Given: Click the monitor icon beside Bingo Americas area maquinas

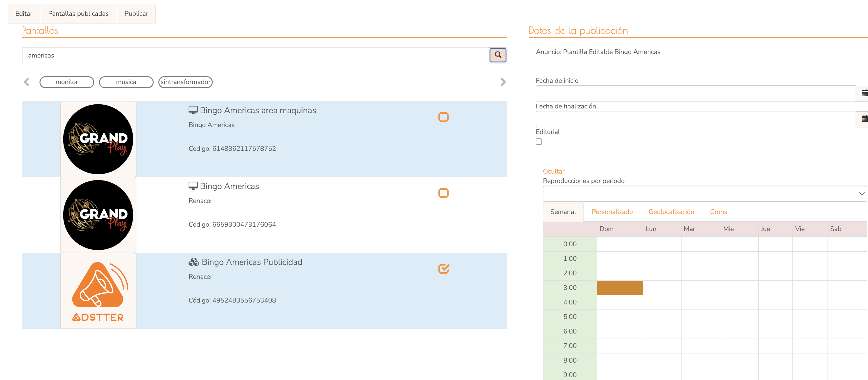Looking at the screenshot, I should [193, 110].
